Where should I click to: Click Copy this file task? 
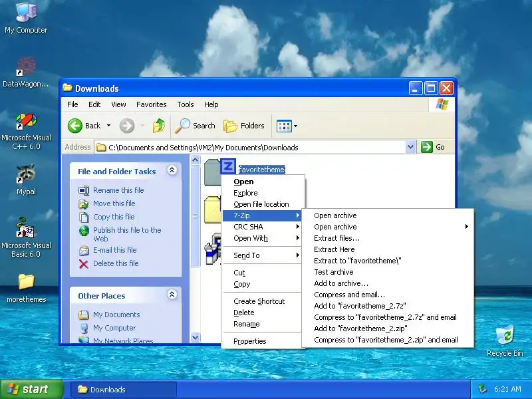[x=114, y=217]
